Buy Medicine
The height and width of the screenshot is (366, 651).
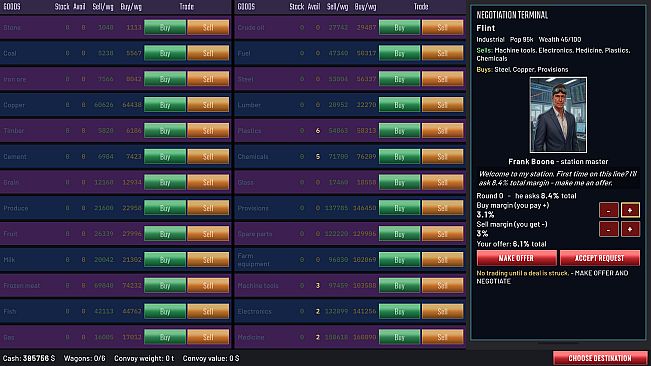(399, 337)
